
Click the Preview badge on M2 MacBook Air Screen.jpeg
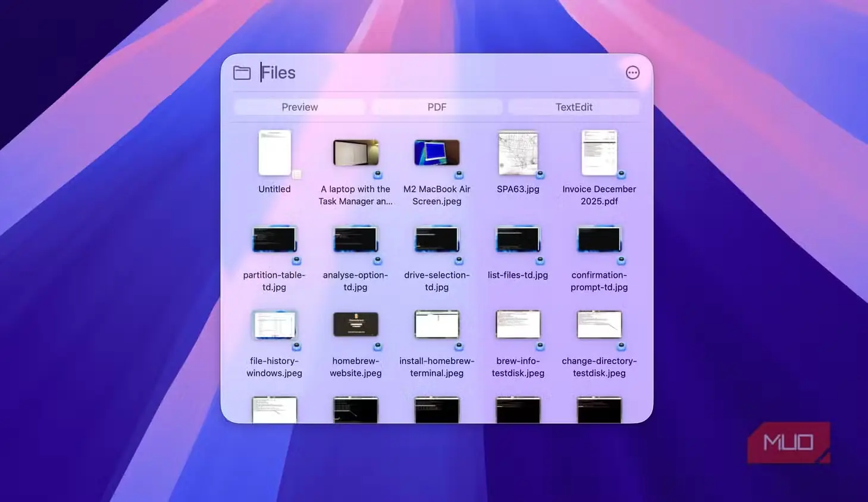[459, 175]
